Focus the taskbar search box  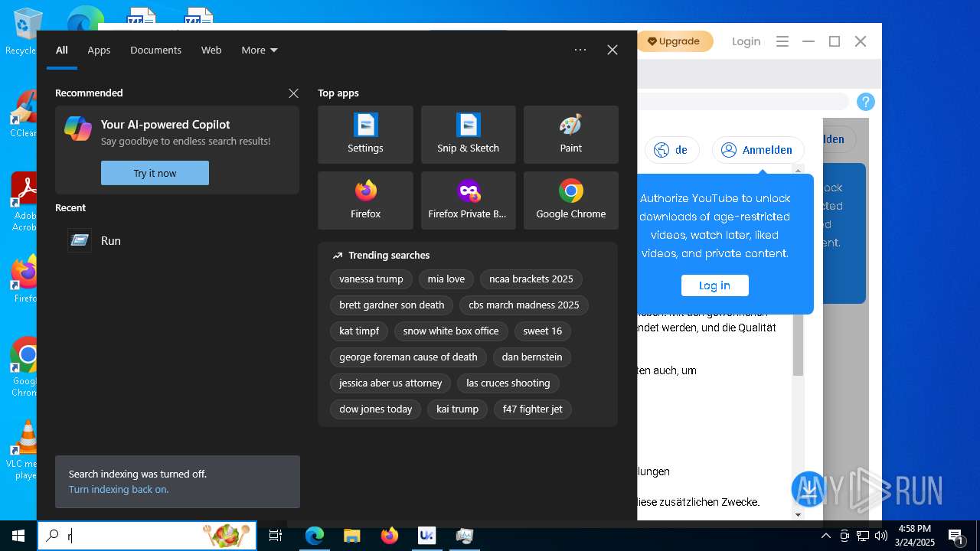[x=147, y=536]
